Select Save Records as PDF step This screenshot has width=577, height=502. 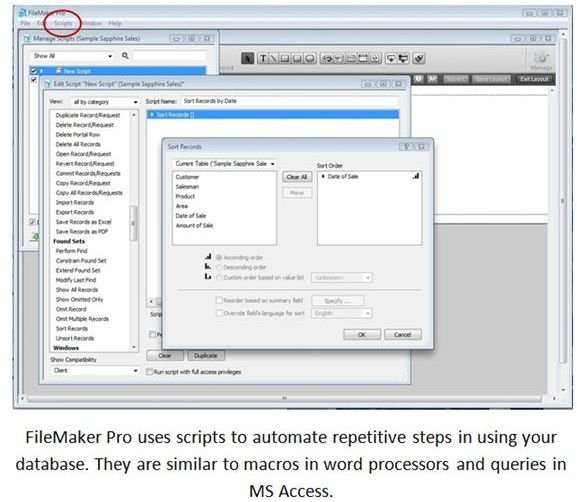pyautogui.click(x=82, y=231)
